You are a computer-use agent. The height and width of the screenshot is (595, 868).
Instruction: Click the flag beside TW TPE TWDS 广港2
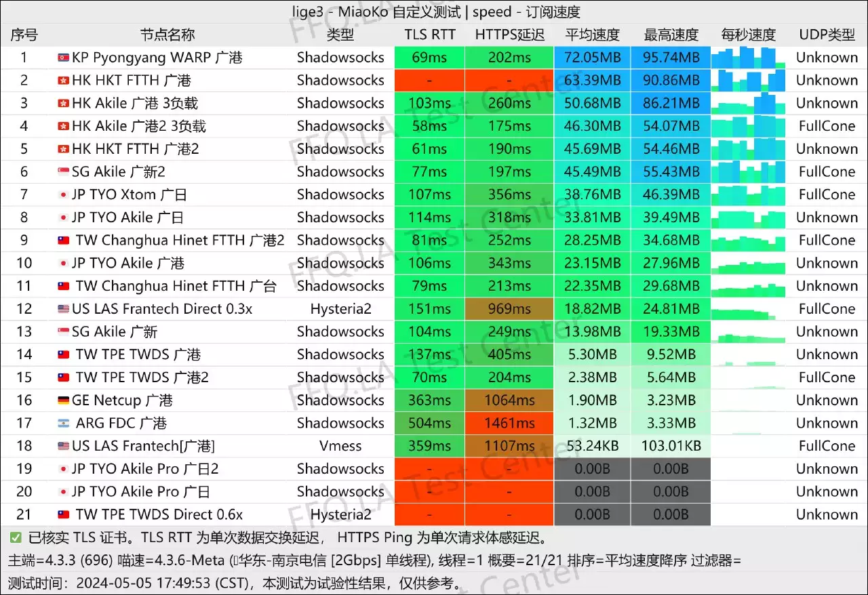(x=64, y=378)
